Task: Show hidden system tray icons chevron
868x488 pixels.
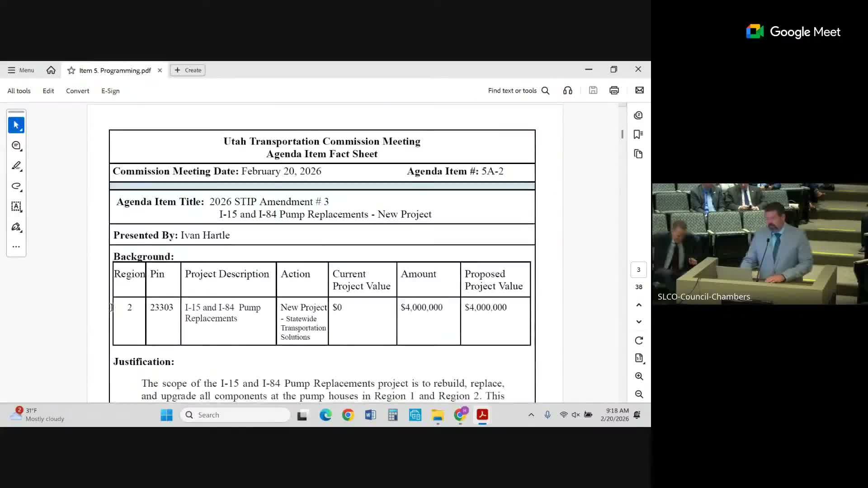Action: [531, 415]
